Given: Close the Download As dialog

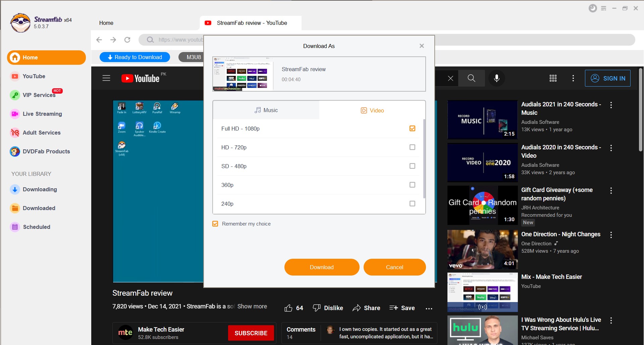Looking at the screenshot, I should pyautogui.click(x=422, y=46).
